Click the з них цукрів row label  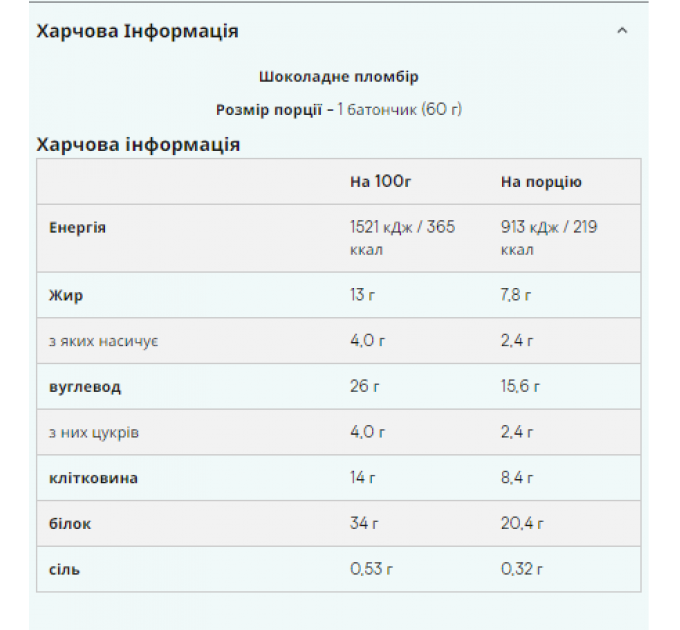(94, 433)
